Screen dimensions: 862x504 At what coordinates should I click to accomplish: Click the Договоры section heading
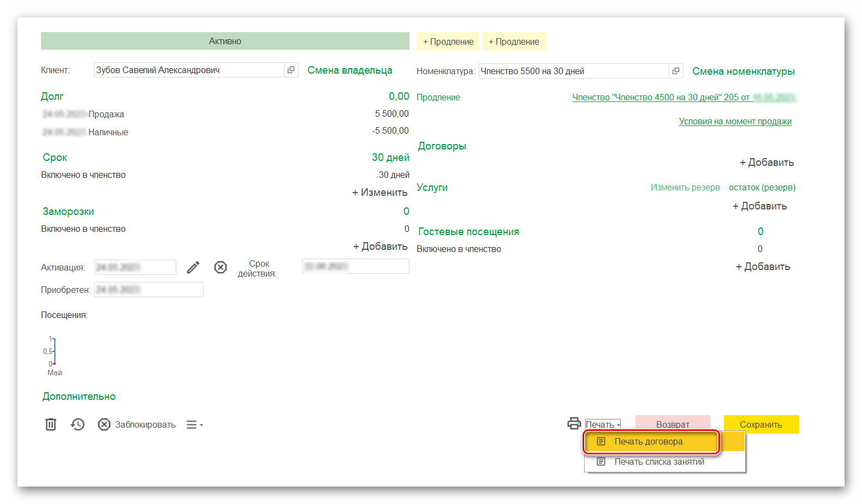pyautogui.click(x=442, y=146)
